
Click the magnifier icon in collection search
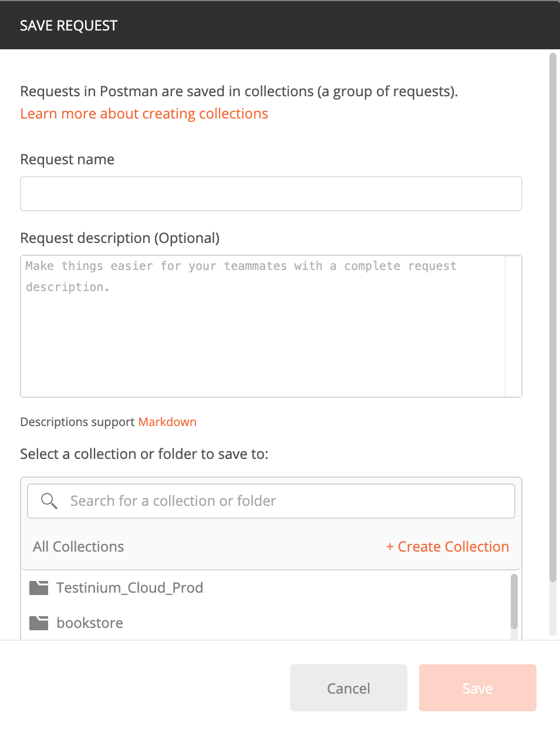pos(49,501)
